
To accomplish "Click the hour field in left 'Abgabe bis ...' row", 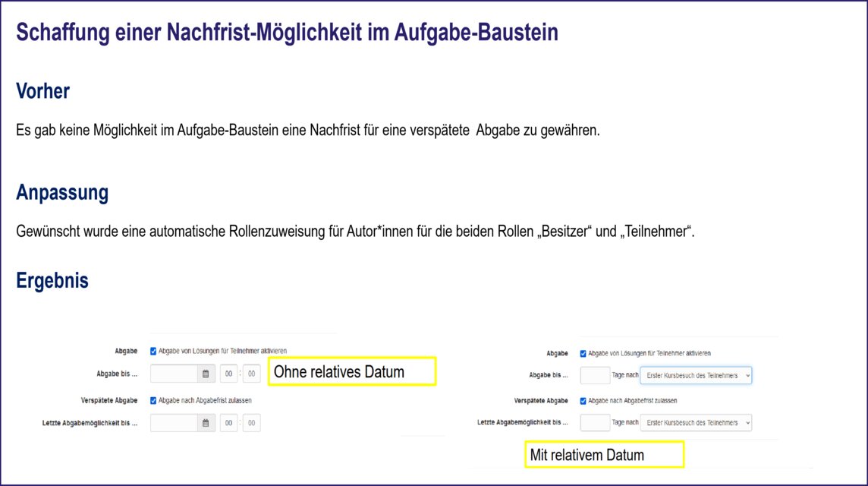I will pos(228,374).
